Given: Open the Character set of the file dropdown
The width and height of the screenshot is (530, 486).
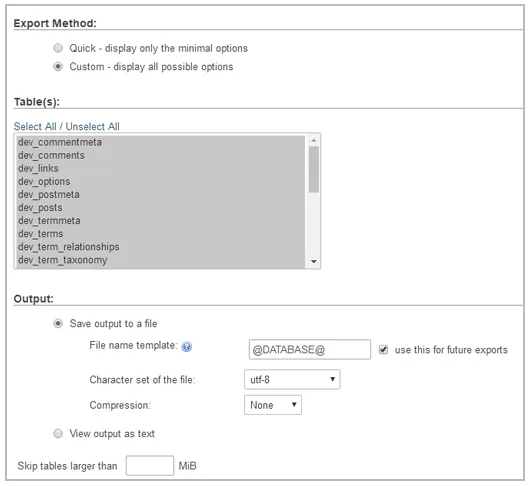Looking at the screenshot, I should pyautogui.click(x=292, y=380).
